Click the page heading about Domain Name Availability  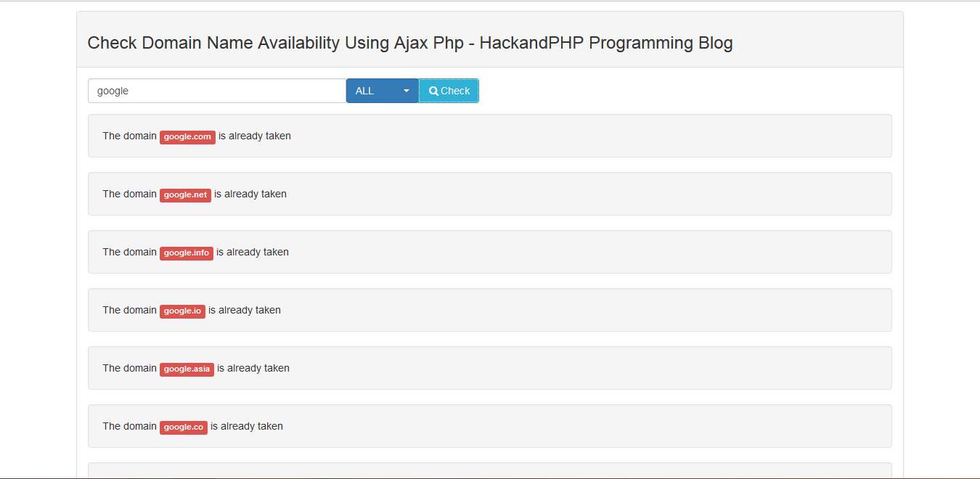coord(410,43)
